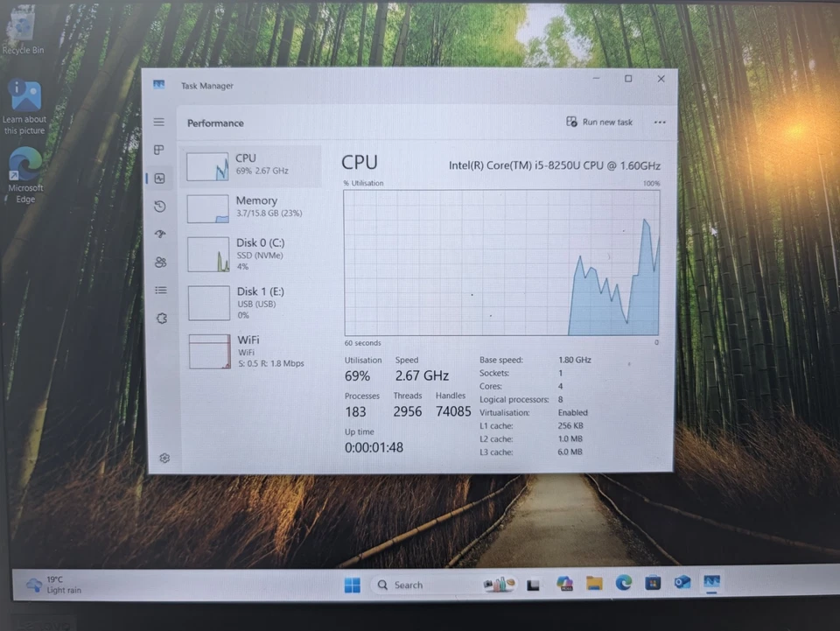
Task: Click the Intel Core i5-8250U CPU name
Action: [x=555, y=165]
